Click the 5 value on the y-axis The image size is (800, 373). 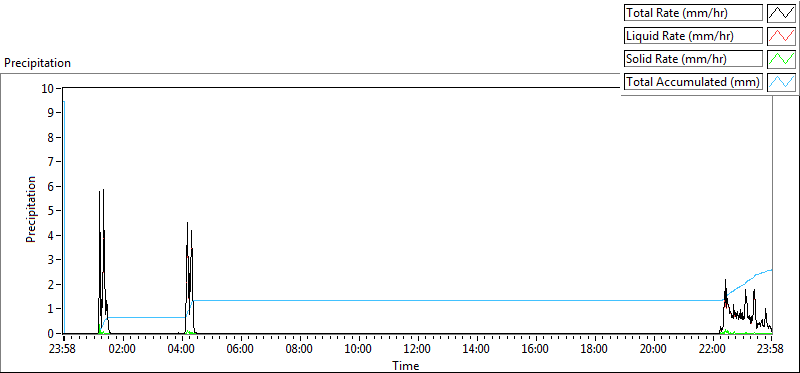51,211
